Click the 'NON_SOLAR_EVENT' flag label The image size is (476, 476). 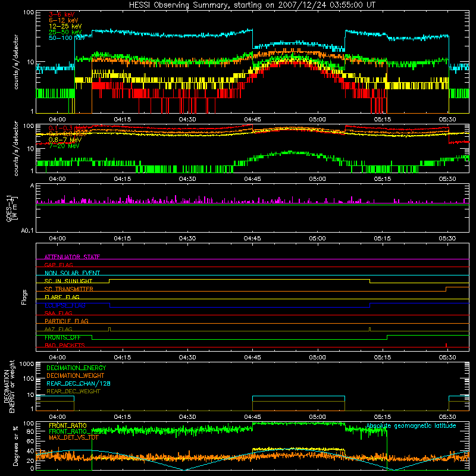(72, 273)
